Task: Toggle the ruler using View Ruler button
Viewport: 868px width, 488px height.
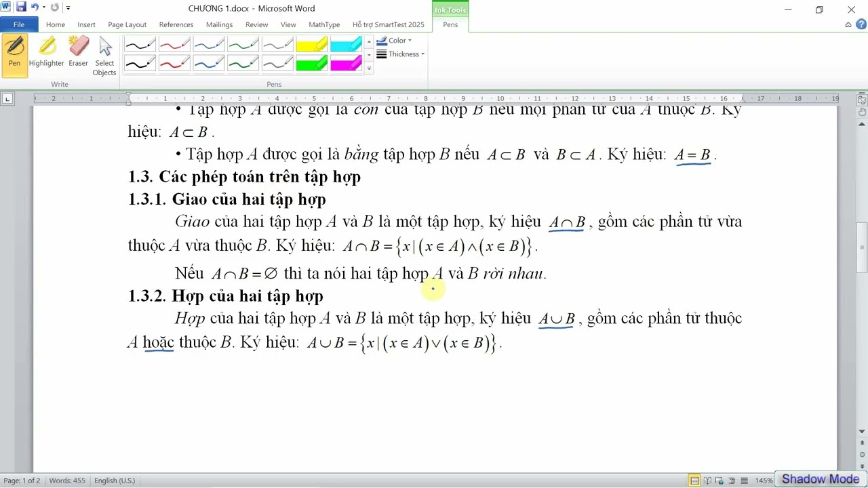Action: 862,99
